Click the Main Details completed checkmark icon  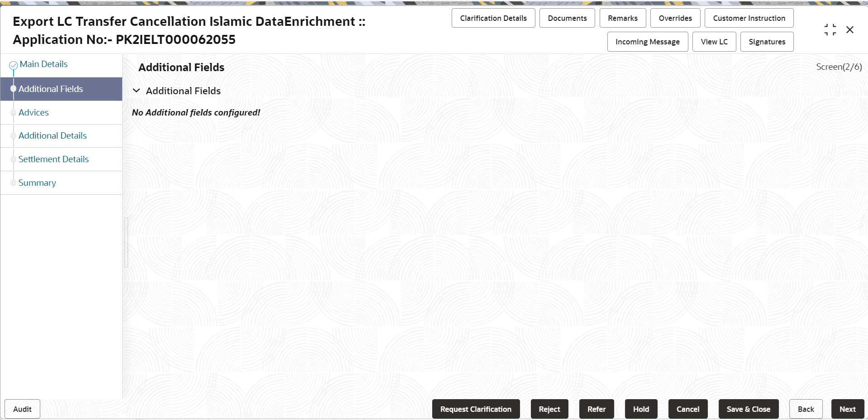[x=14, y=65]
